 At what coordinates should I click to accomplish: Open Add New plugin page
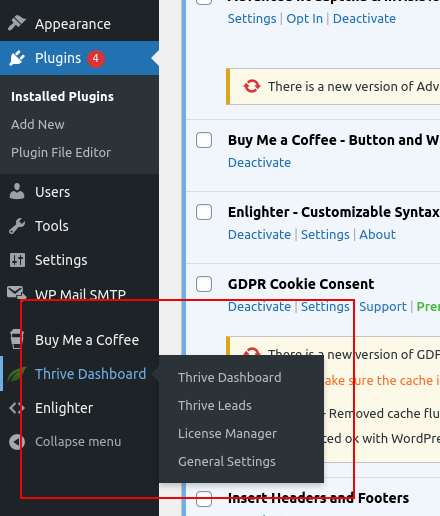coord(38,124)
